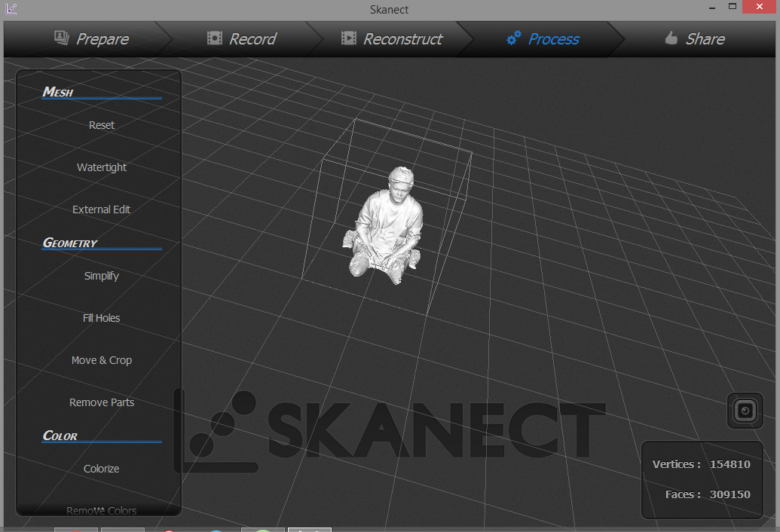Click the Faces count 309150
The width and height of the screenshot is (780, 532).
(730, 495)
